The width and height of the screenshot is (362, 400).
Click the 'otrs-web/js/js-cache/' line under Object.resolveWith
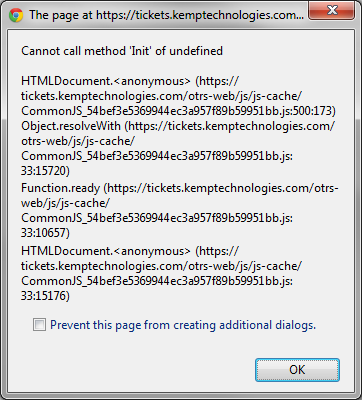coord(78,141)
